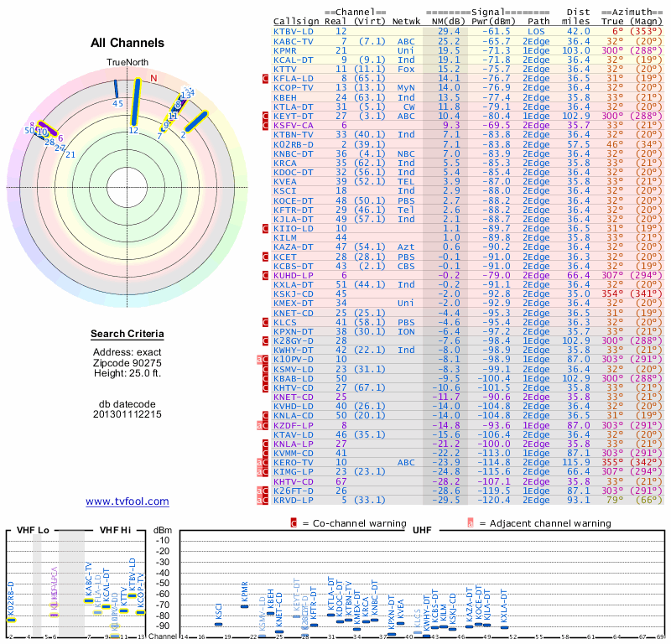
Task: Select the KTTV callsign in the table
Action: (x=285, y=69)
